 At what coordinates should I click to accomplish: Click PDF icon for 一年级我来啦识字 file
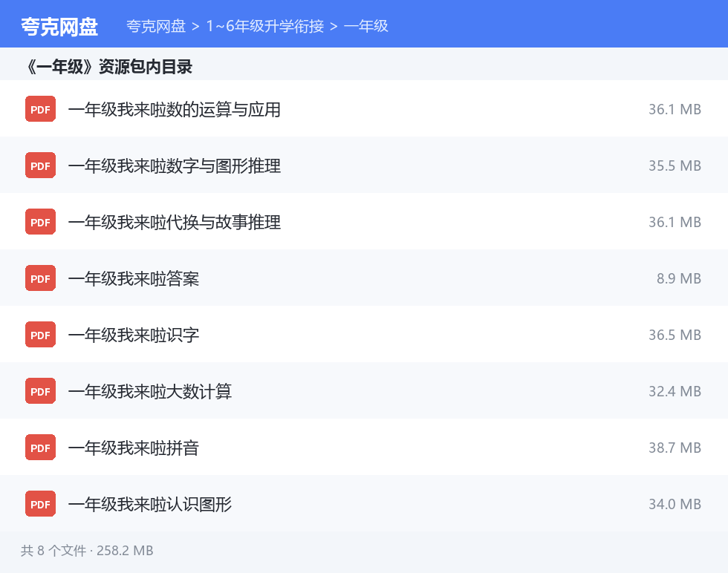(x=40, y=335)
